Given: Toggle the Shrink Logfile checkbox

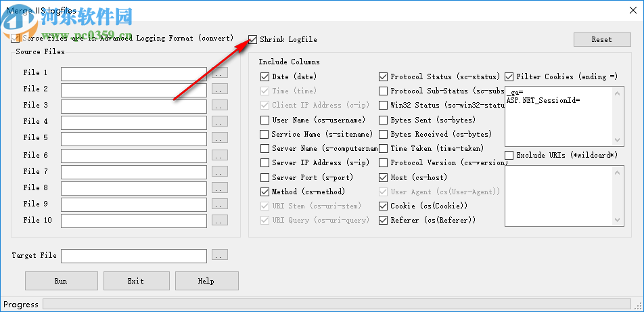Looking at the screenshot, I should (x=253, y=39).
